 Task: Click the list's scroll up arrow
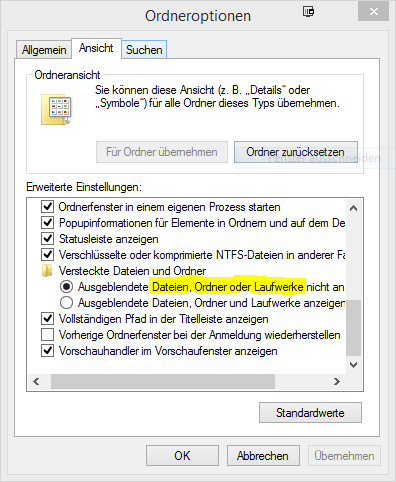pos(354,208)
